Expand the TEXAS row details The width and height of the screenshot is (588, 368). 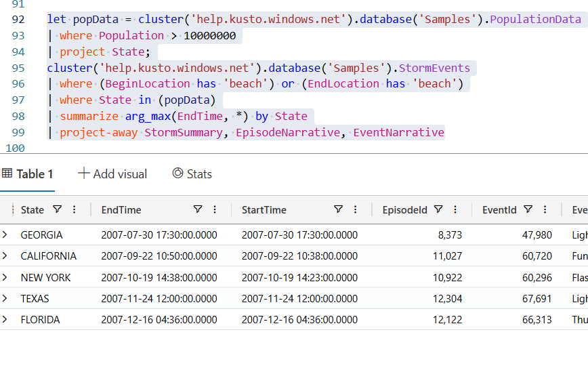(5, 298)
